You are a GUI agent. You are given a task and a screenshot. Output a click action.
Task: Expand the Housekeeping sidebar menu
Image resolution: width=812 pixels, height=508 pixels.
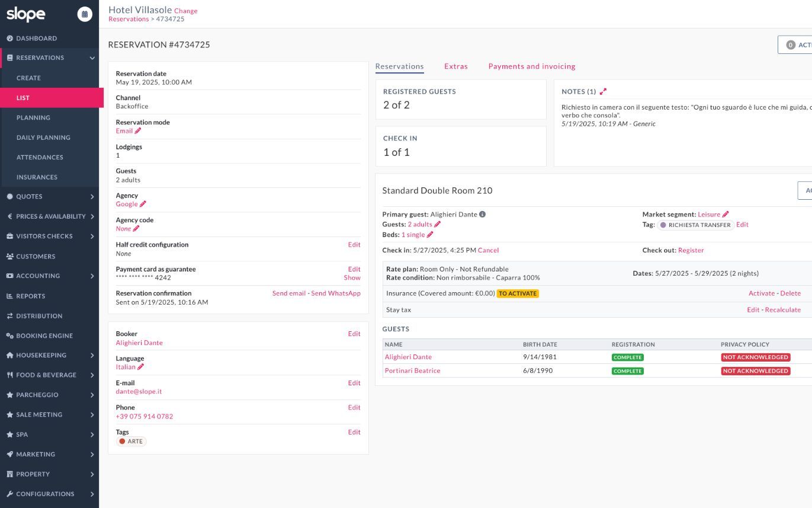tap(92, 355)
